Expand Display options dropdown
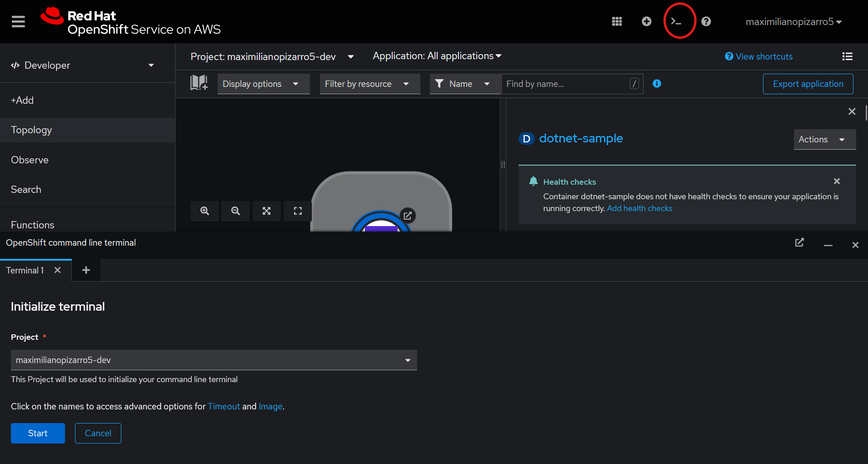The image size is (868, 464). coord(264,84)
